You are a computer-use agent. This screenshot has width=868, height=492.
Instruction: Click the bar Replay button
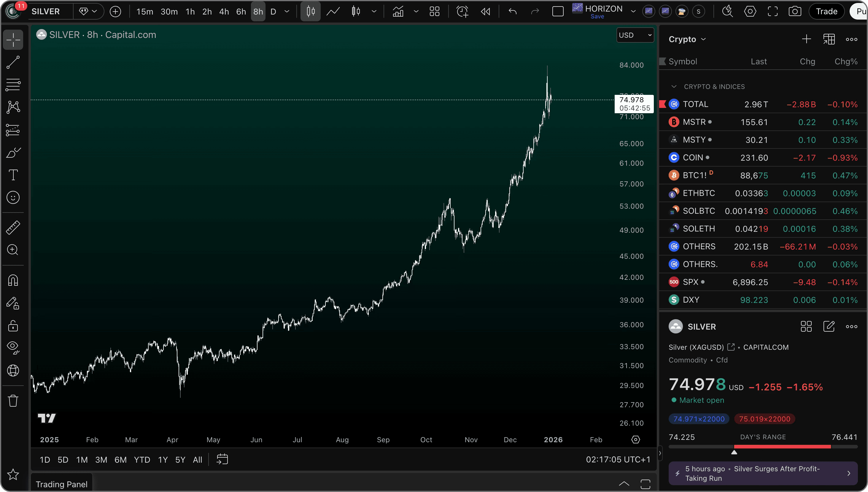click(x=486, y=12)
